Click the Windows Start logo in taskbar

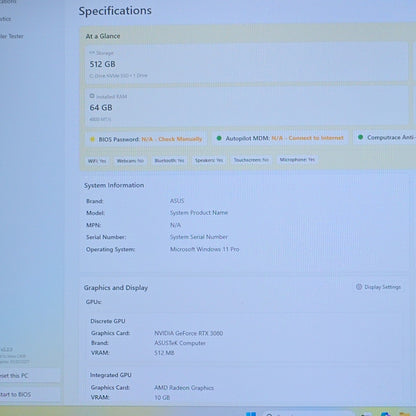pos(251,414)
